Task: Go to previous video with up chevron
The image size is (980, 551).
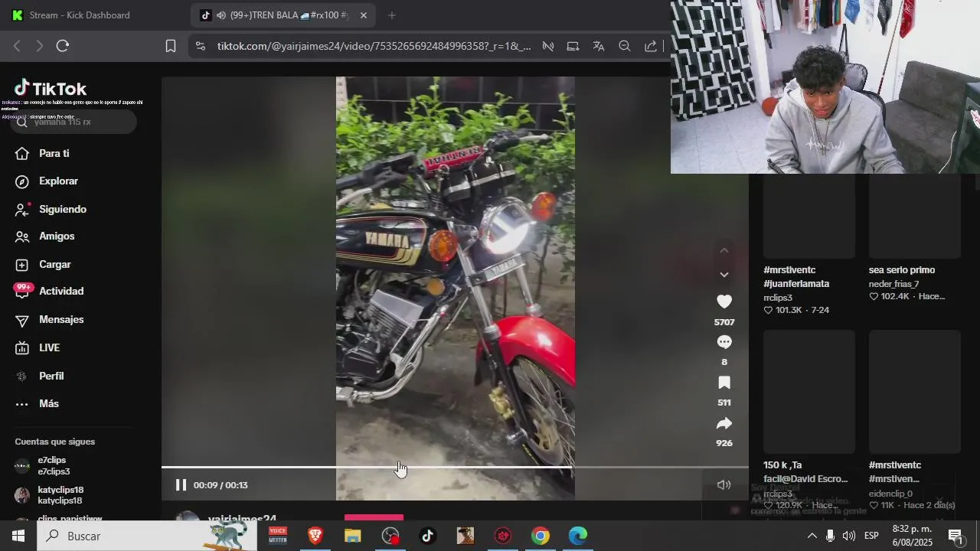Action: [x=724, y=250]
